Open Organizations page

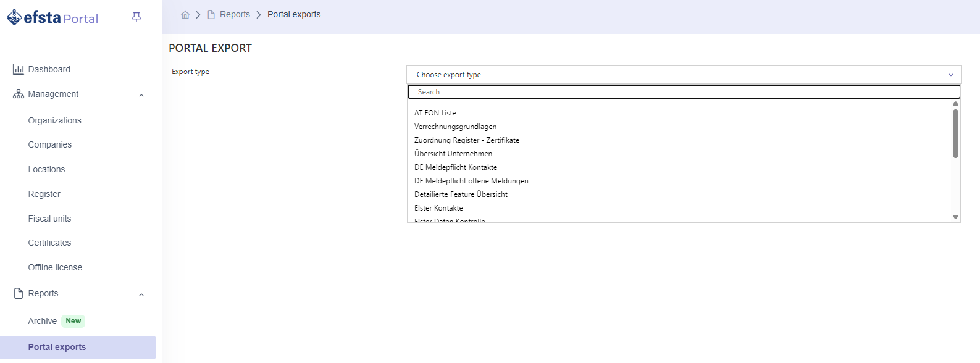[x=54, y=120]
